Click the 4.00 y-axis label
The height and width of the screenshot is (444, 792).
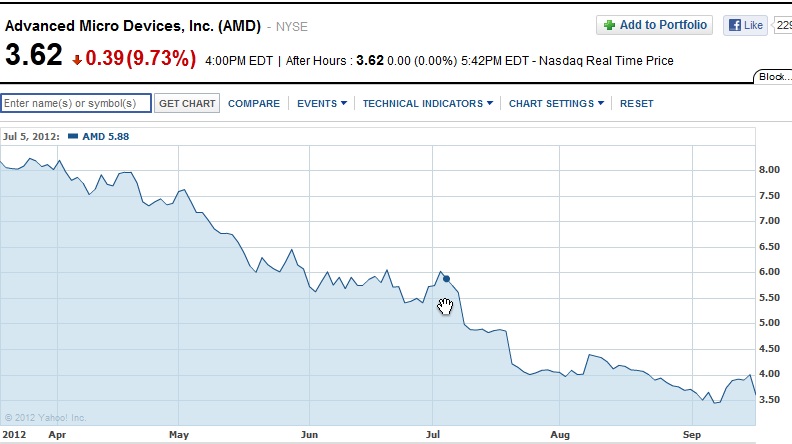tap(769, 374)
